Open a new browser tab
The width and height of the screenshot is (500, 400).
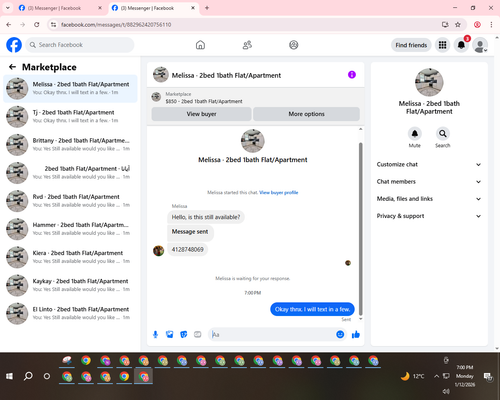click(207, 8)
